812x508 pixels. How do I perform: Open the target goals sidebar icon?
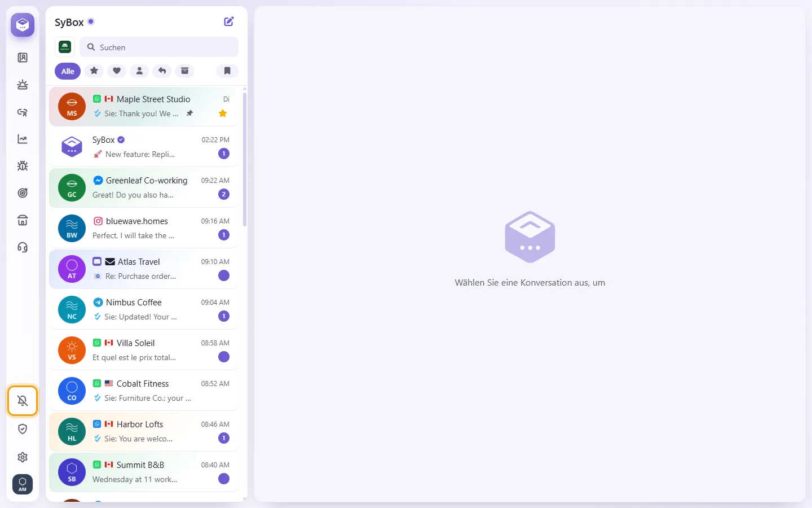point(23,193)
